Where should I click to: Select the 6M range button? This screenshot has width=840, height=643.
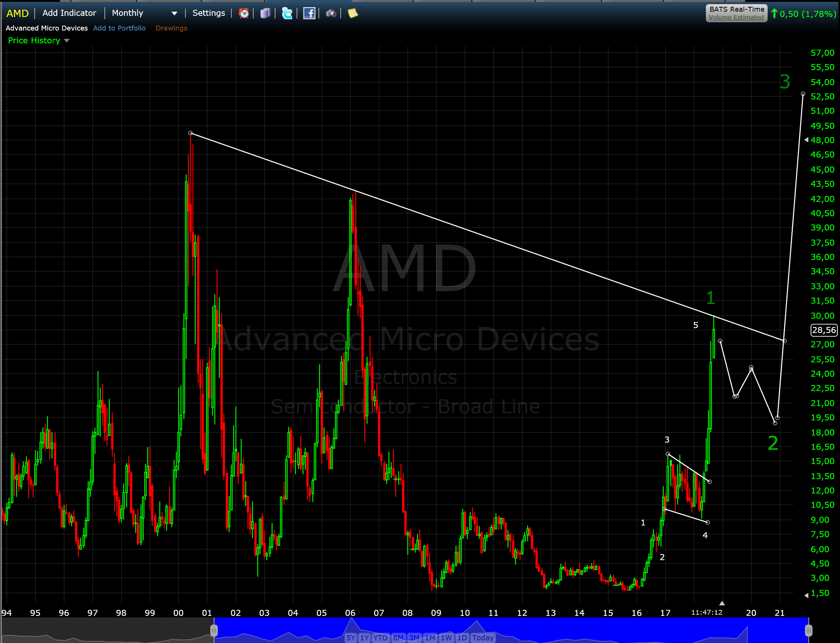click(398, 638)
